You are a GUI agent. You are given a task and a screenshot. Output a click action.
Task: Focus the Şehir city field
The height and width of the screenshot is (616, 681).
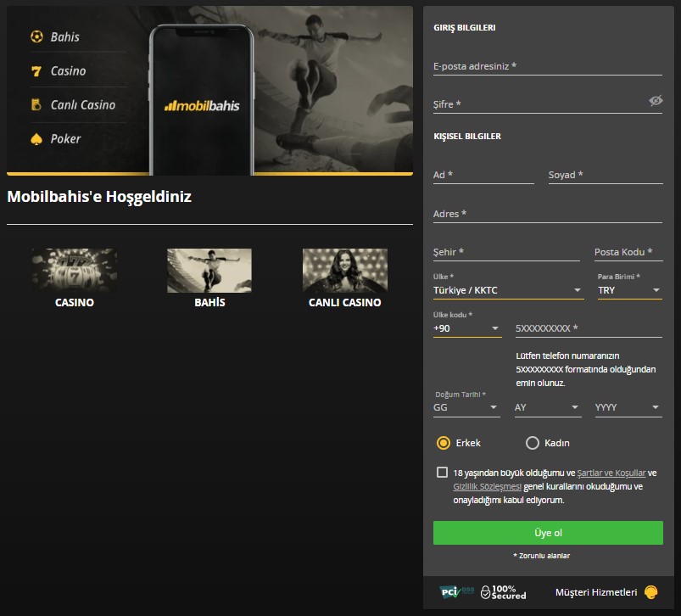506,252
